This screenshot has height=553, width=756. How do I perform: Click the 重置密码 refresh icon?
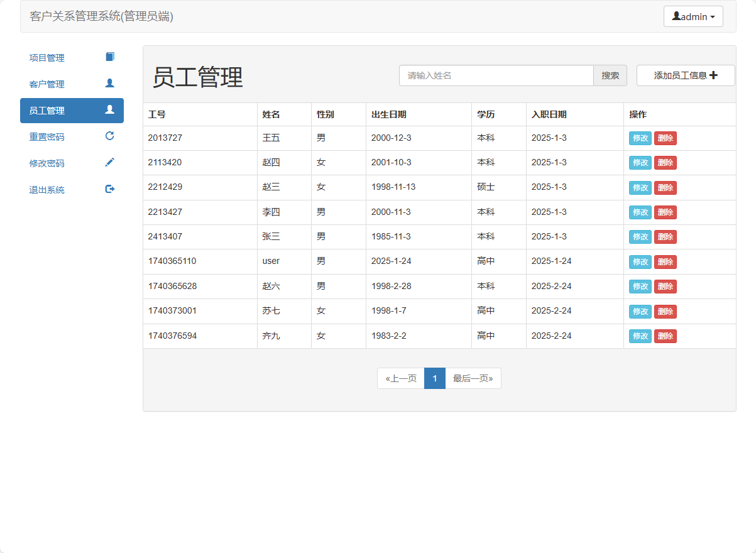109,136
